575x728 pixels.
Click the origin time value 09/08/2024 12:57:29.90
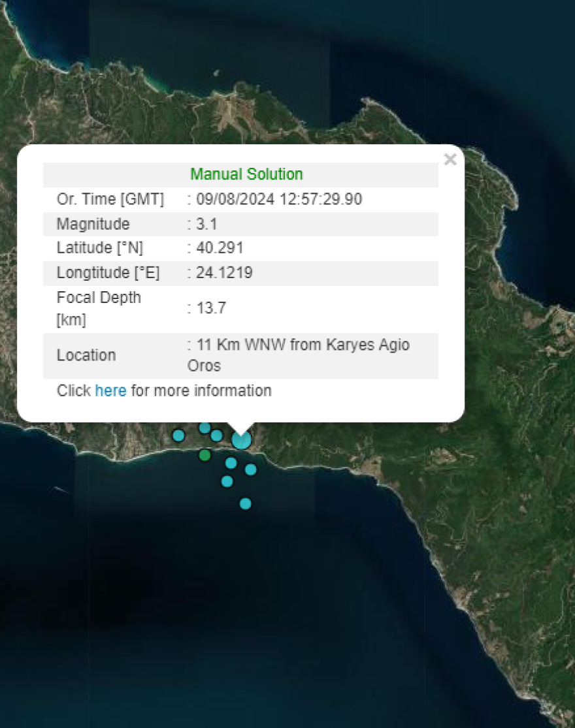click(279, 199)
